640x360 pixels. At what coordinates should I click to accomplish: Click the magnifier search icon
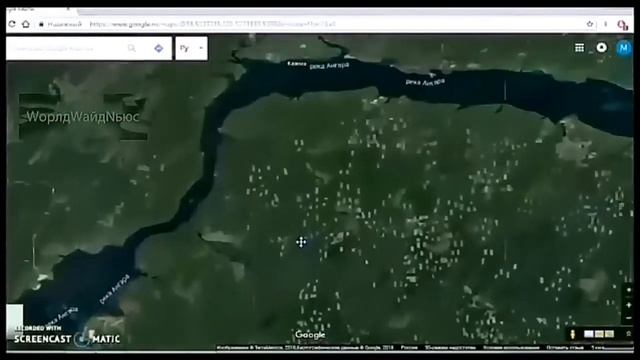[x=132, y=48]
